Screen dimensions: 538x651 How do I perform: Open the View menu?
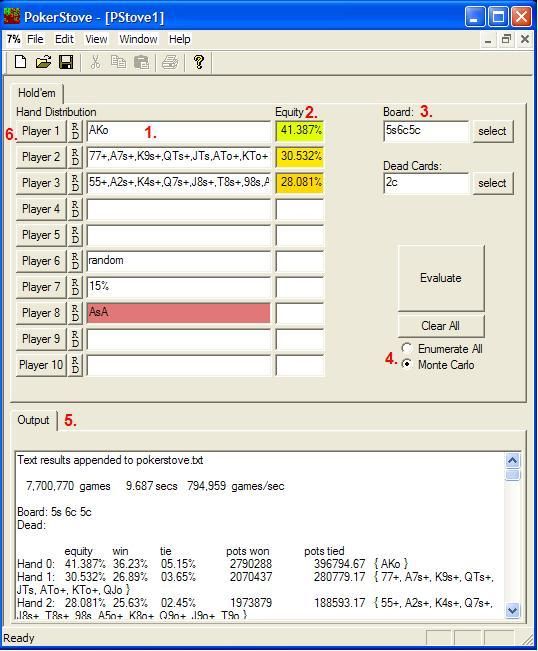tap(96, 39)
